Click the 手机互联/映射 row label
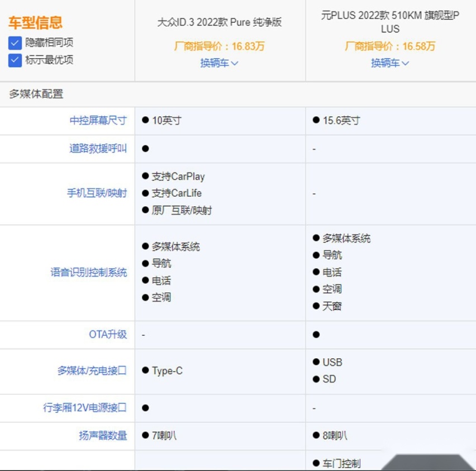Viewport: 476px width, 471px height. click(97, 193)
